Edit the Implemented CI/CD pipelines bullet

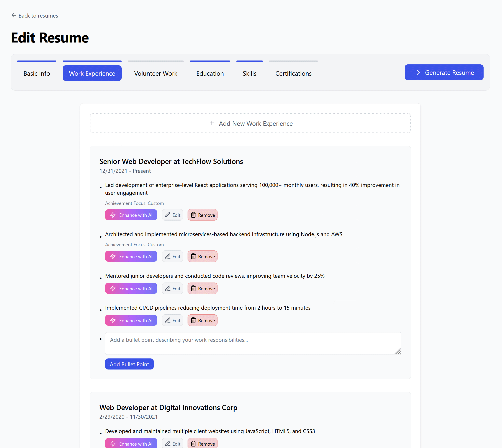[x=172, y=320]
